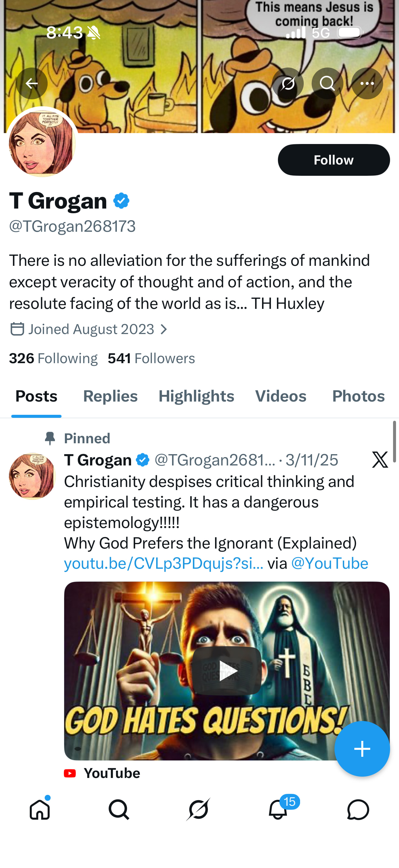Tap the blue compose plus button

362,749
